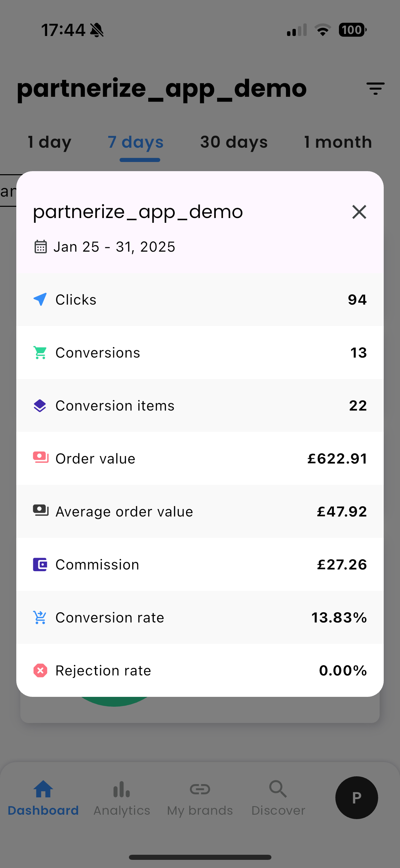Open the profile avatar labeled P
400x868 pixels.
pos(357,797)
